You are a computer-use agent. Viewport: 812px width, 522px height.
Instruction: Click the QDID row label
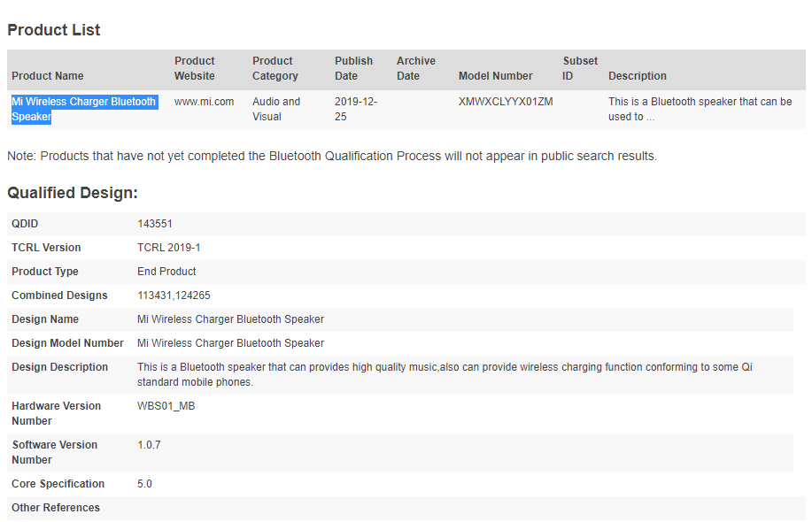pos(25,224)
